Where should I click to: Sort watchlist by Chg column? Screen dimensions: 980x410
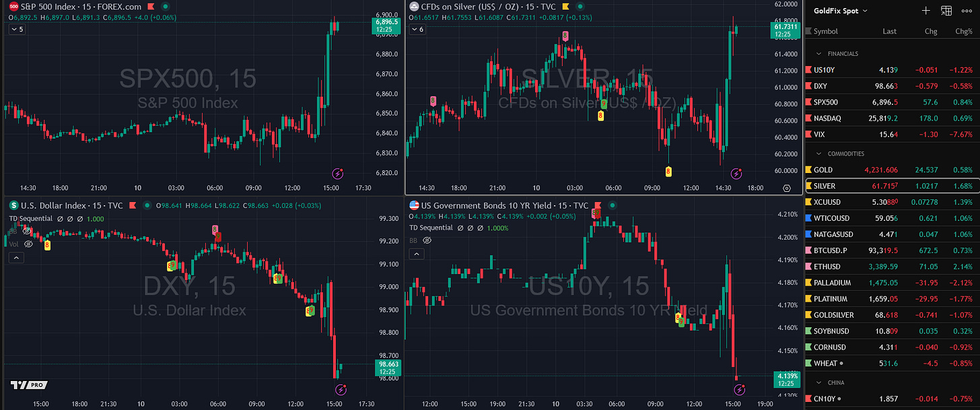931,32
